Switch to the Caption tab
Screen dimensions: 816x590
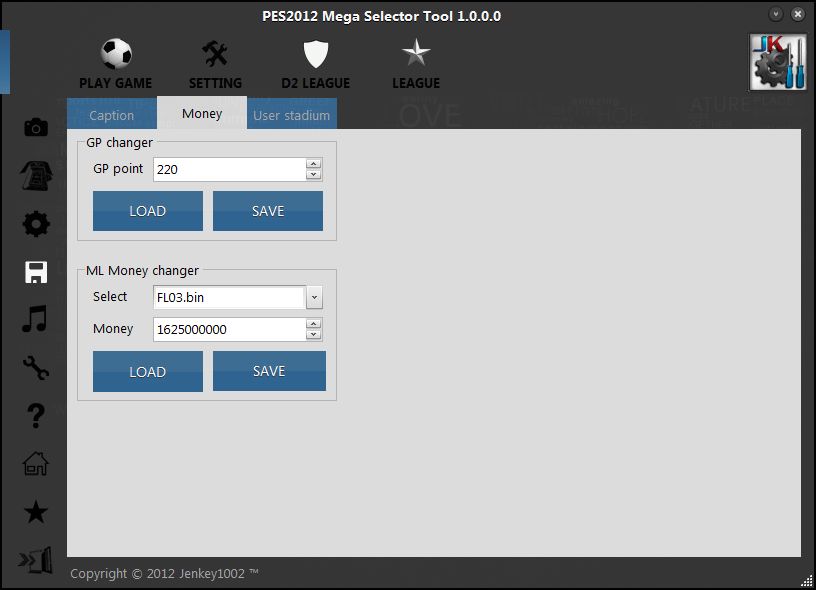pyautogui.click(x=112, y=115)
